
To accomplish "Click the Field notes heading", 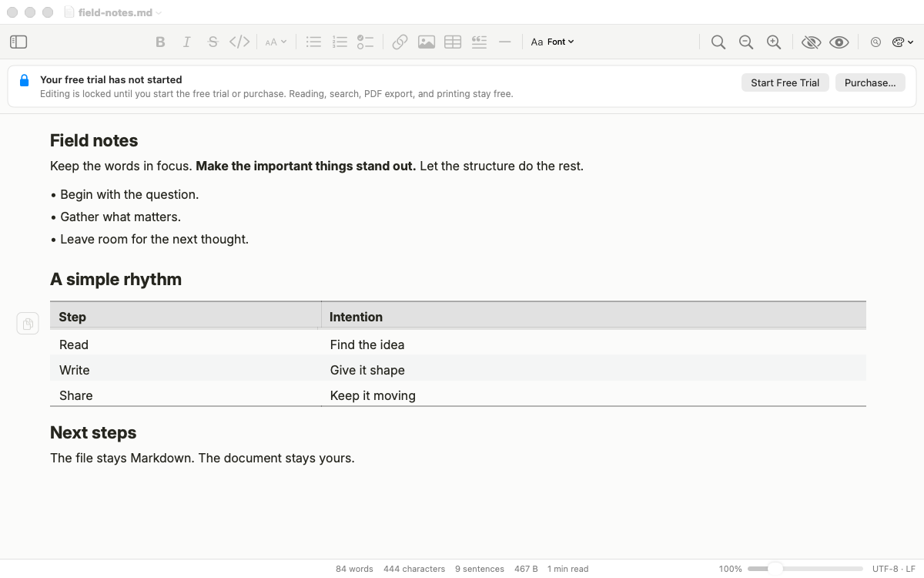I will click(x=94, y=140).
